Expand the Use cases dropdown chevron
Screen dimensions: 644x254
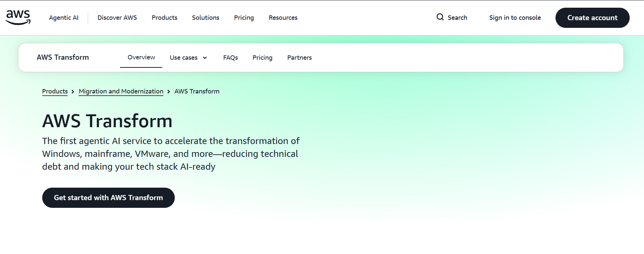click(205, 58)
